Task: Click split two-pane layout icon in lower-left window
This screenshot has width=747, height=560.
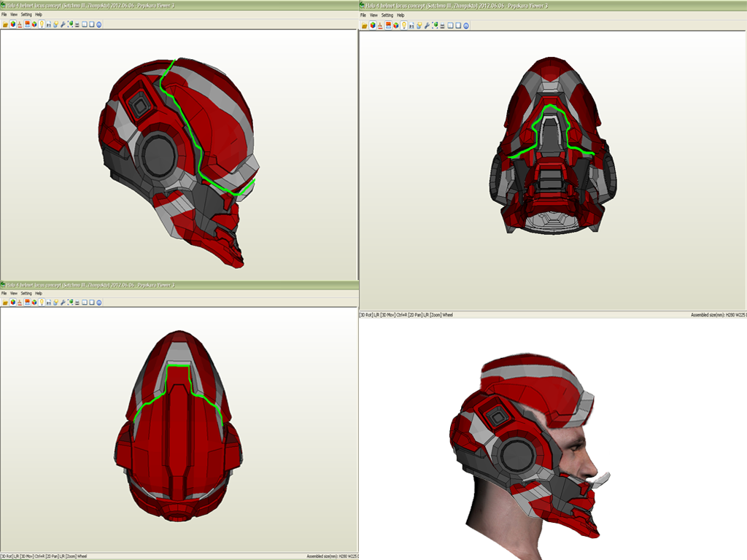Action: click(85, 303)
